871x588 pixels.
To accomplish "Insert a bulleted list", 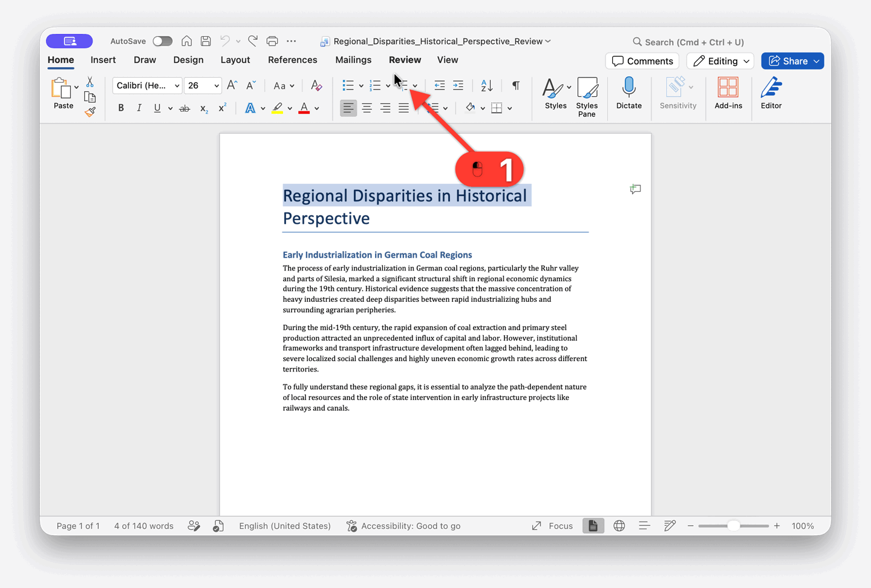I will pos(348,85).
